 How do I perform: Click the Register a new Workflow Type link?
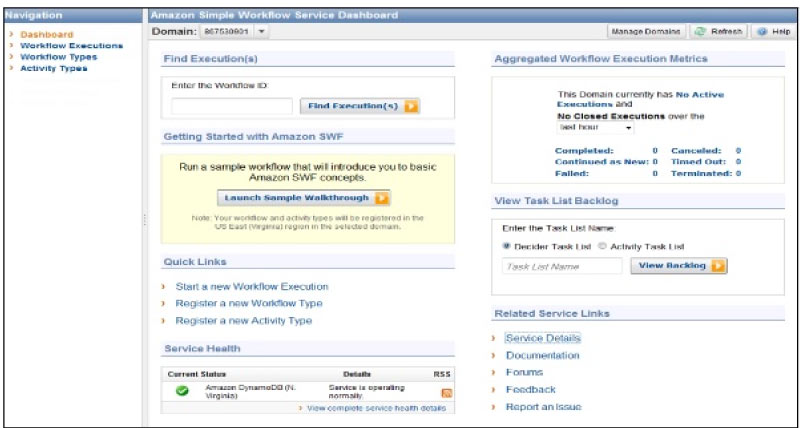[x=249, y=304]
